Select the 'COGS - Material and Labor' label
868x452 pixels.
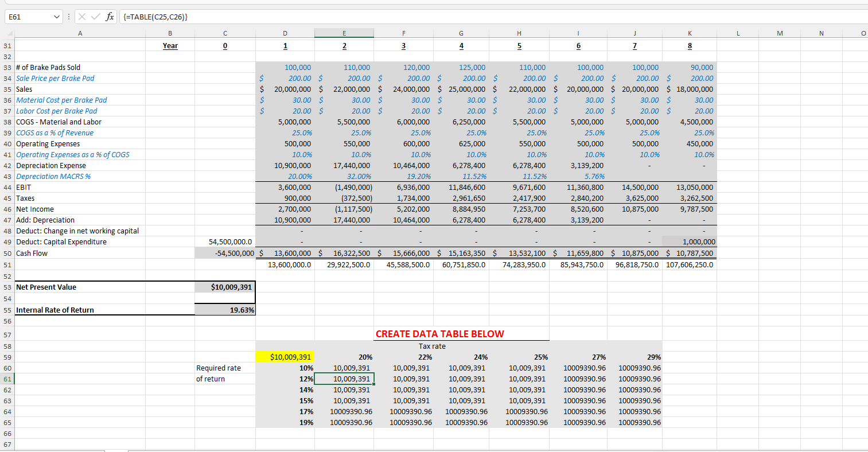click(x=59, y=122)
